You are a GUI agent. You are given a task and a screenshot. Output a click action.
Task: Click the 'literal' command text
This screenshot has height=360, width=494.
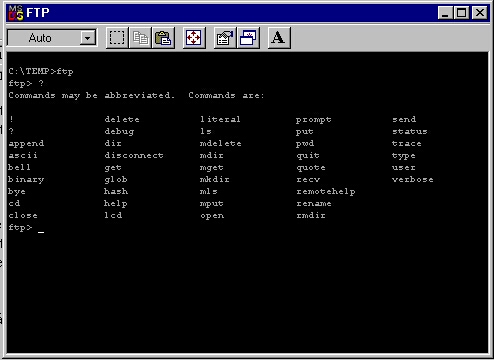[x=220, y=119]
